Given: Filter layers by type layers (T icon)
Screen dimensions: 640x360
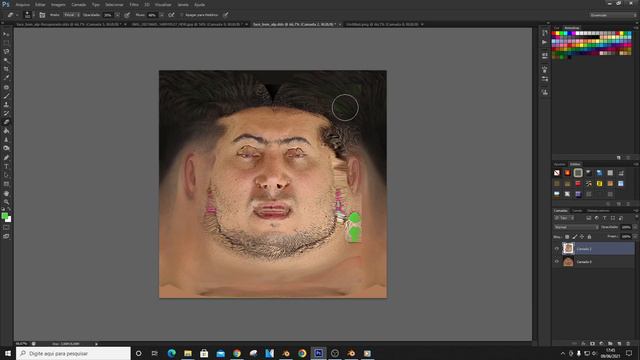Looking at the screenshot, I should coord(604,218).
